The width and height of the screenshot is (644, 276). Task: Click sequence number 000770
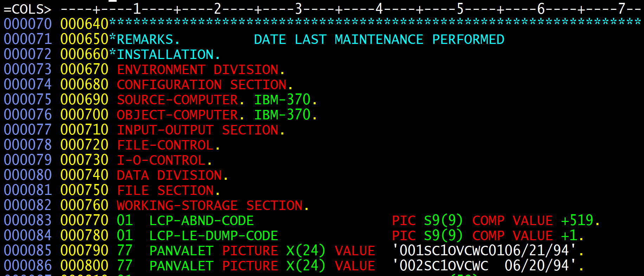84,221
